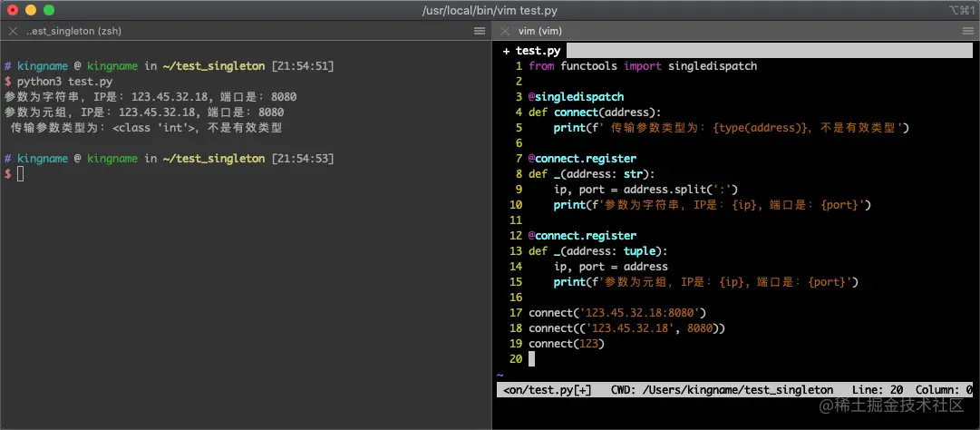This screenshot has height=430, width=980.
Task: Click the output text "<class 'int'>"
Action: coord(154,128)
